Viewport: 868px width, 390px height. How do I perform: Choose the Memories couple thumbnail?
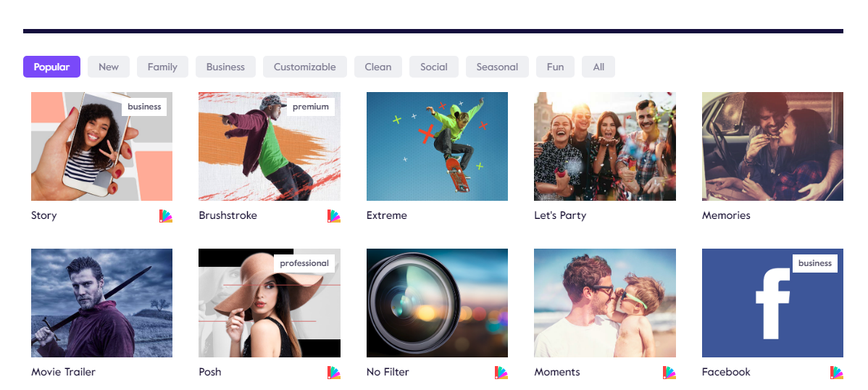tap(773, 146)
